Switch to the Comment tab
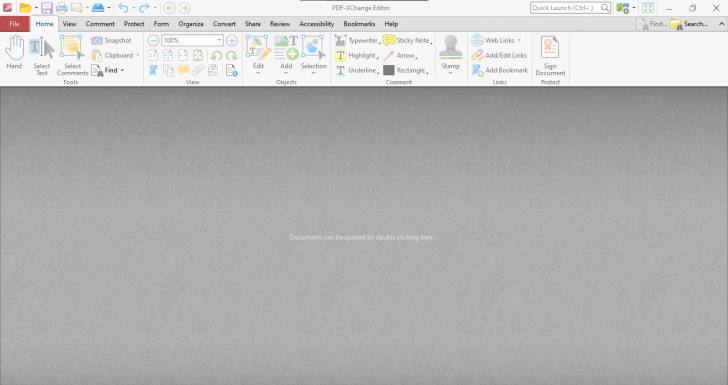This screenshot has height=385, width=728. [100, 24]
